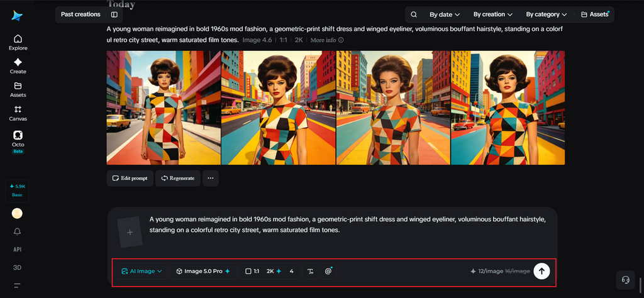Expand the By date filter
This screenshot has height=298, width=644.
(445, 14)
